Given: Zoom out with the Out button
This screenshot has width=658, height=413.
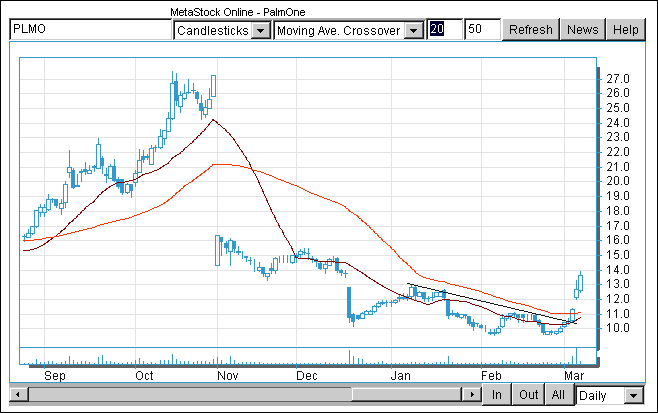Looking at the screenshot, I should coord(528,395).
